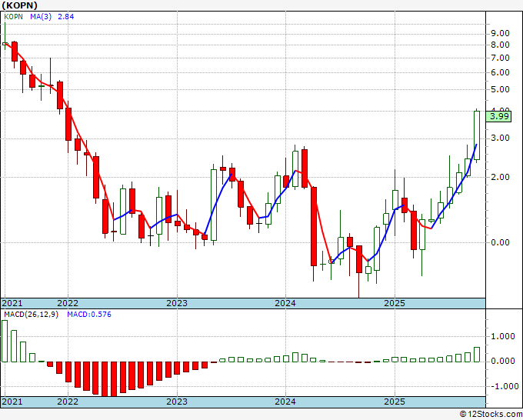This screenshot has height=420, width=523.
Task: Click the MACD:0.576 value readout
Action: (x=89, y=315)
